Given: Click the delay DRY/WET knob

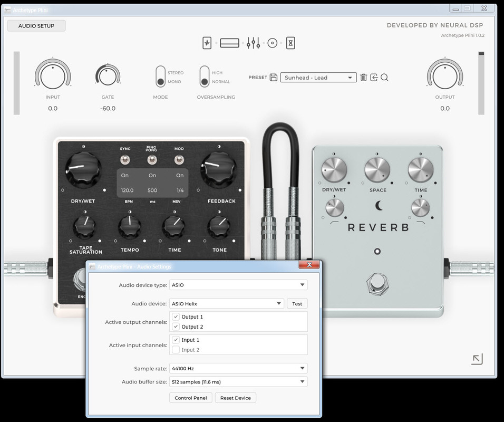Looking at the screenshot, I should [84, 170].
